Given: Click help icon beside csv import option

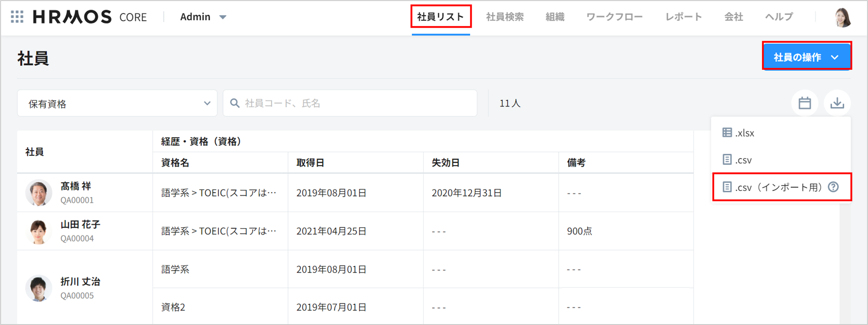Looking at the screenshot, I should point(833,187).
